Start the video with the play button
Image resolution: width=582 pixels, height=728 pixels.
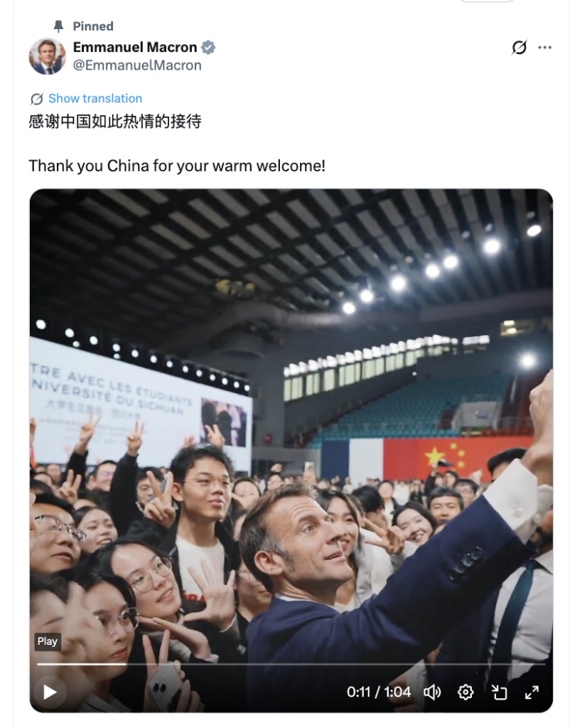pos(50,692)
